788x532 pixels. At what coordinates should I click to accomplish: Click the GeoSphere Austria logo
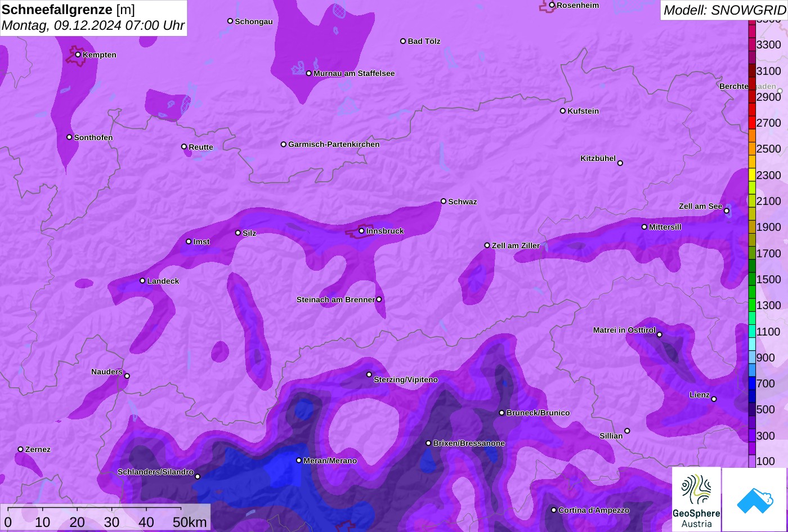[696, 499]
